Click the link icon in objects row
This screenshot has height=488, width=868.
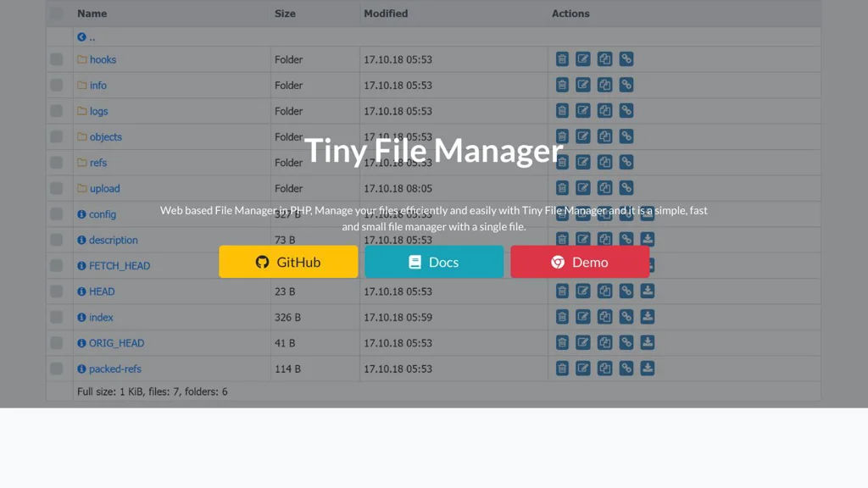(626, 136)
